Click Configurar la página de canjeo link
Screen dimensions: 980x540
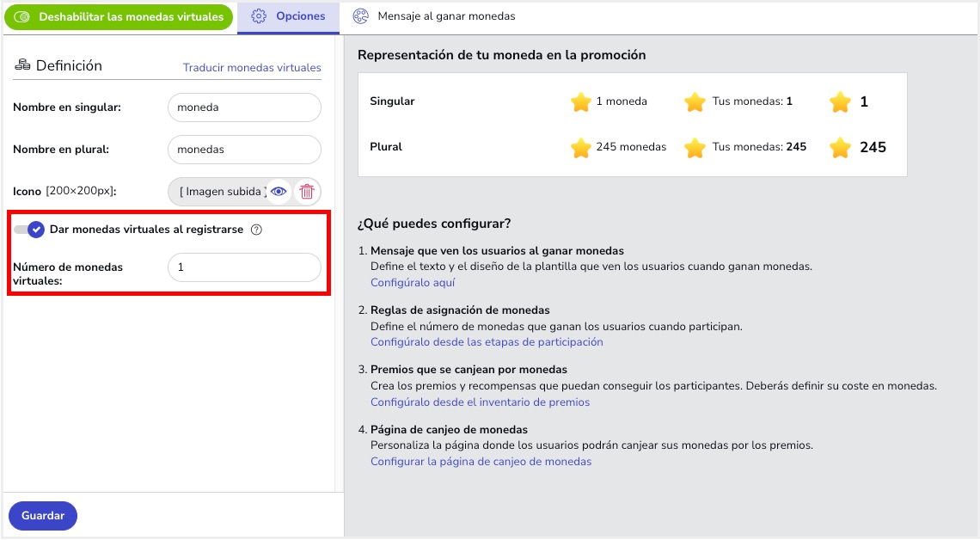(481, 462)
